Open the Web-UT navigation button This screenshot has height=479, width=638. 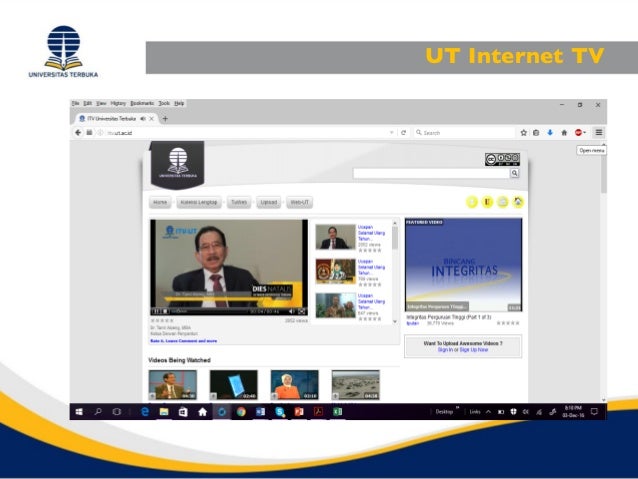(x=300, y=202)
